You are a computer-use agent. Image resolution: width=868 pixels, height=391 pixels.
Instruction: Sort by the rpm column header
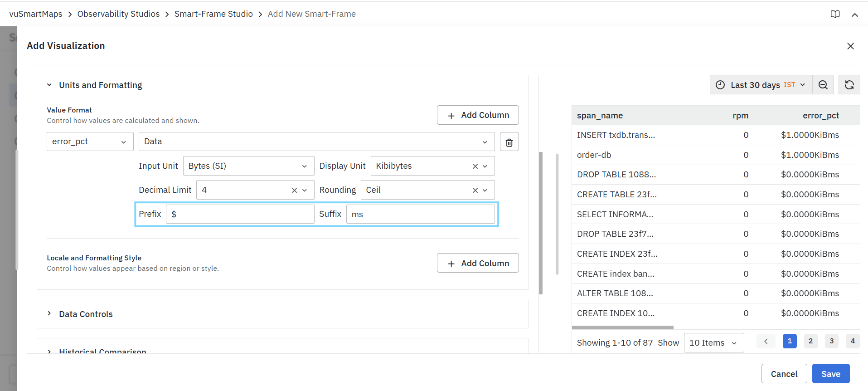(740, 116)
